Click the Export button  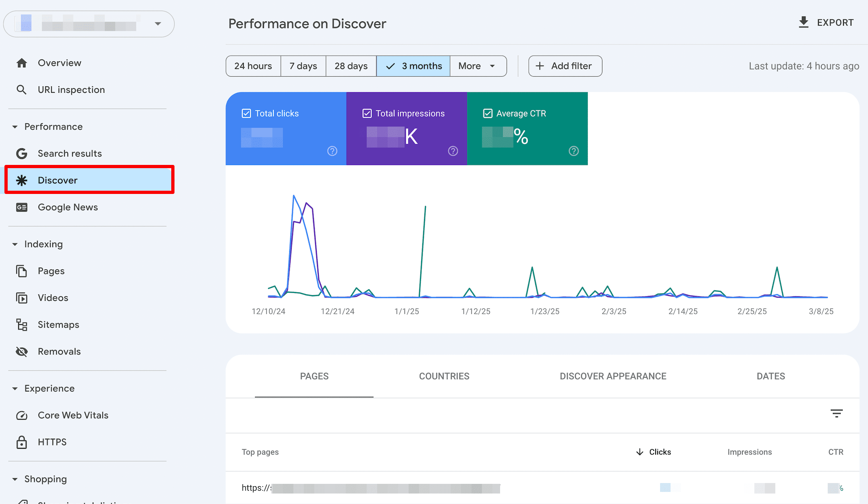pos(826,22)
